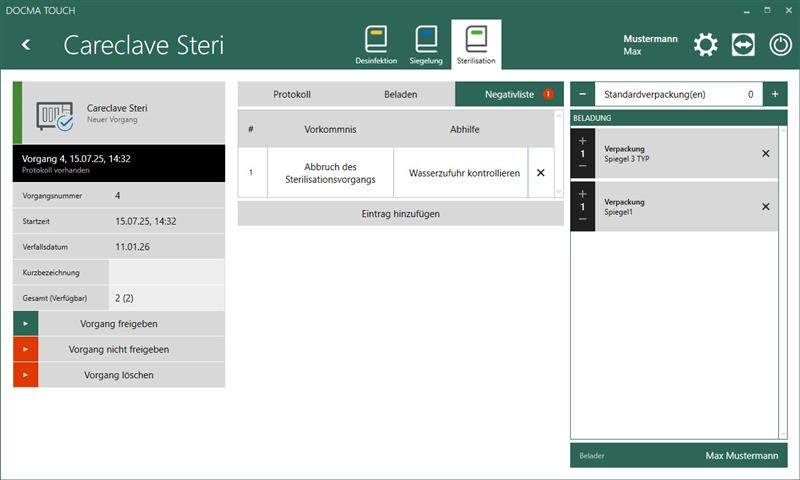800x480 pixels.
Task: Click the power logout icon
Action: [780, 45]
